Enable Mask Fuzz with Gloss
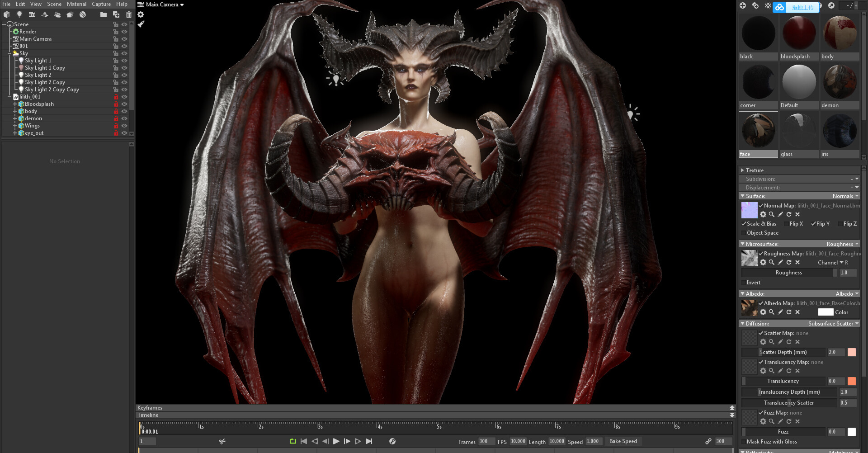Image resolution: width=868 pixels, height=453 pixels. tap(744, 442)
